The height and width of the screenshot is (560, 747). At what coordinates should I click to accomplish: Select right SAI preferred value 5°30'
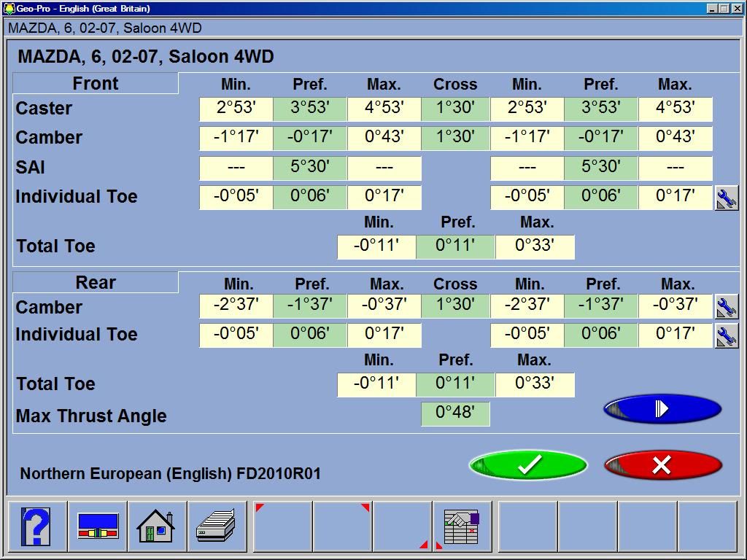[x=601, y=168]
